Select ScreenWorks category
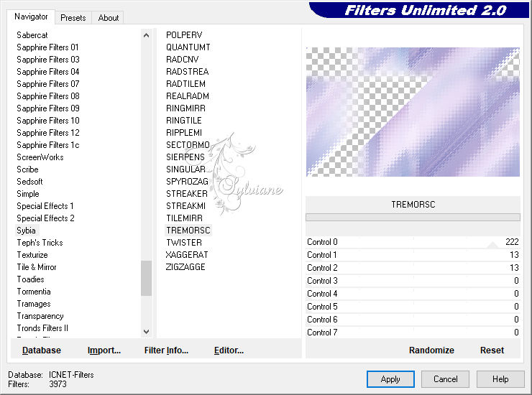This screenshot has height=395, width=532. tap(40, 157)
